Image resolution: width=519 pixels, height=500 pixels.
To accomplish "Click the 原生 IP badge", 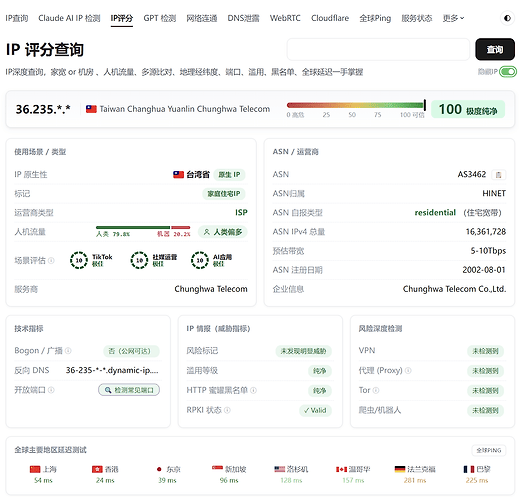I will (229, 175).
